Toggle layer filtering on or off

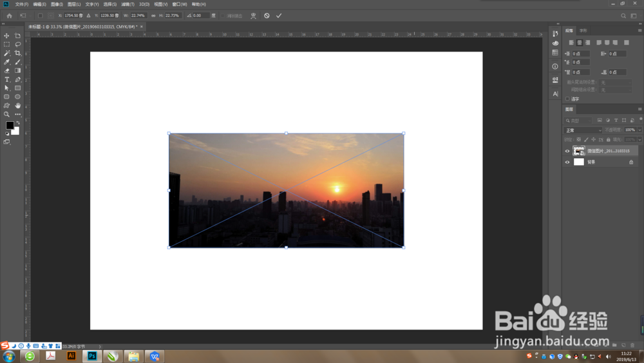[x=641, y=119]
